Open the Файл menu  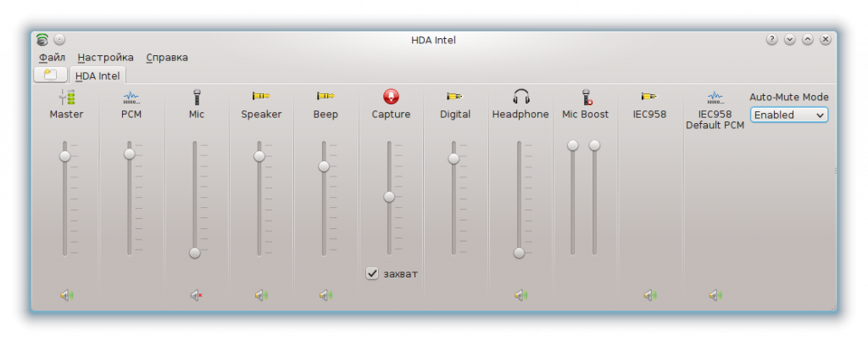tap(52, 57)
